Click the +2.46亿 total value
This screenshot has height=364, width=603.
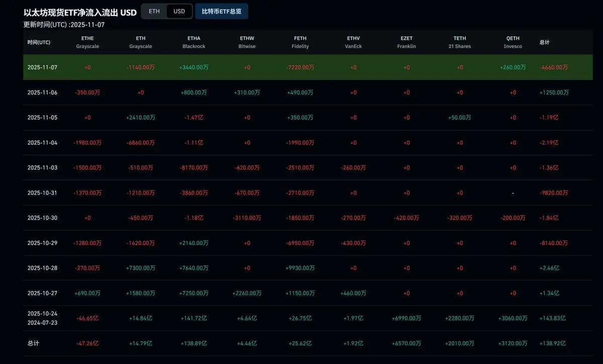(549, 268)
